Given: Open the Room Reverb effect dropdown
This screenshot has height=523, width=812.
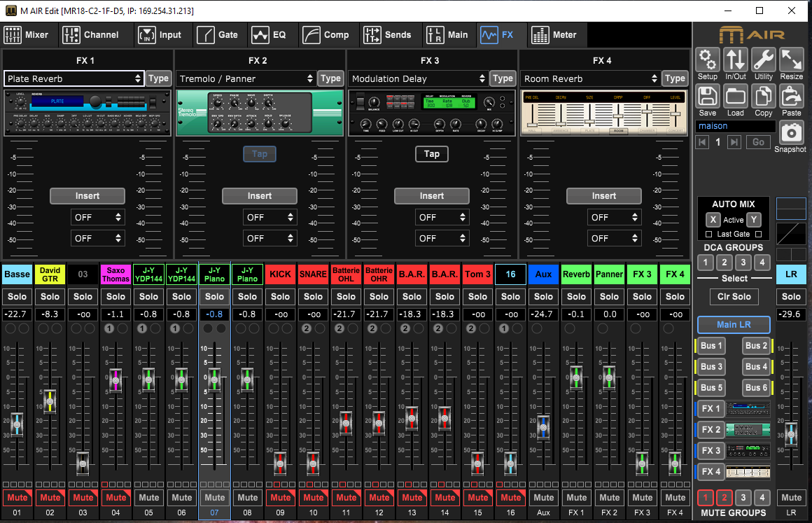Looking at the screenshot, I should click(x=590, y=78).
